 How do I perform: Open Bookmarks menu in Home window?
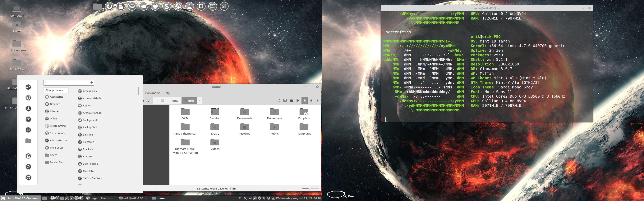[153, 93]
